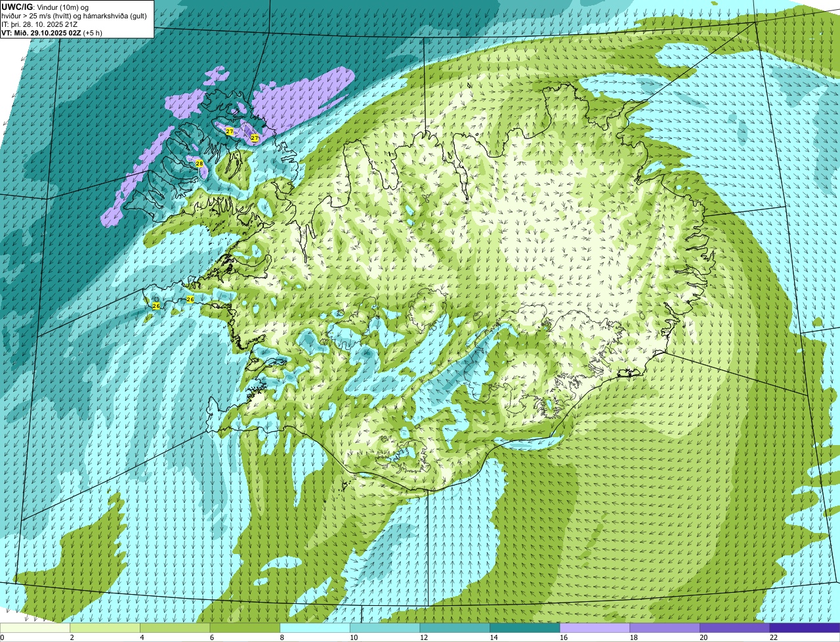This screenshot has height=642, width=840.
Task: Click the legend scale value '2'
Action: 72,637
